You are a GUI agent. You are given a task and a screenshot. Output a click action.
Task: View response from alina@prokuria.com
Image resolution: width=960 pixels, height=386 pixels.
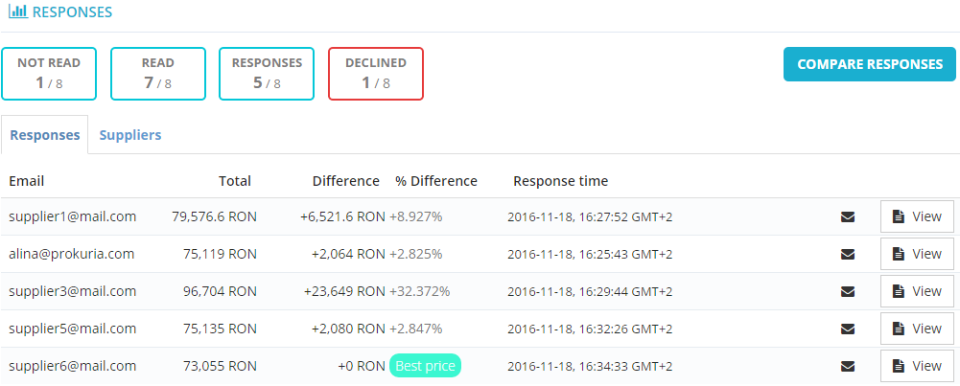tap(917, 254)
